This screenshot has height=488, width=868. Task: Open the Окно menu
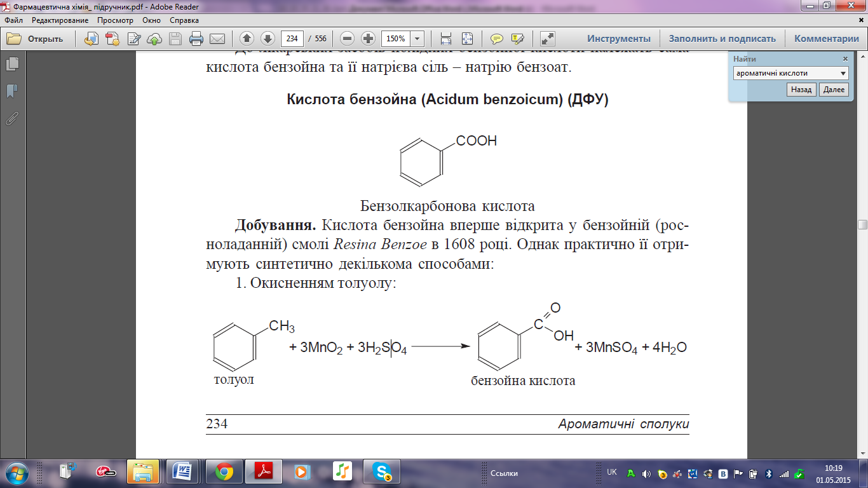click(152, 20)
